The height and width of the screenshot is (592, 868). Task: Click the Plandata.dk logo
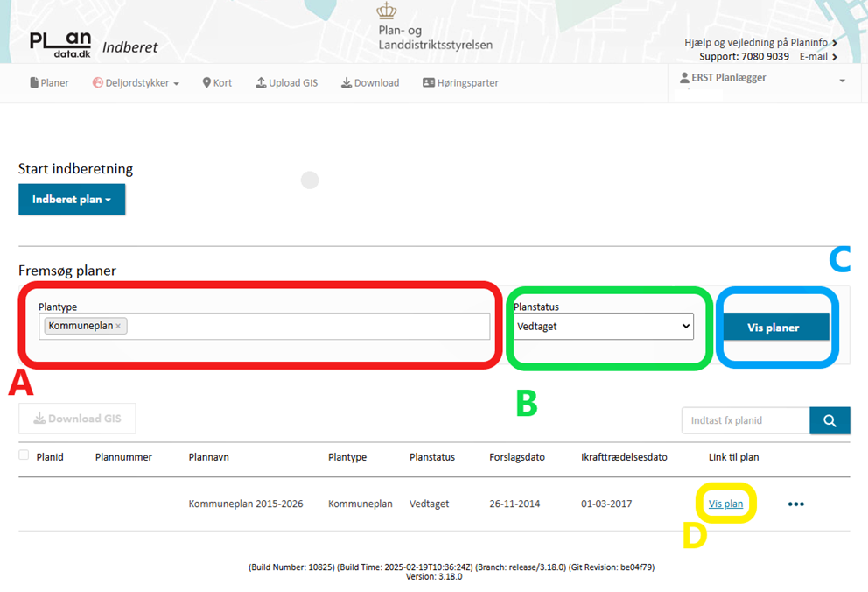pos(60,44)
